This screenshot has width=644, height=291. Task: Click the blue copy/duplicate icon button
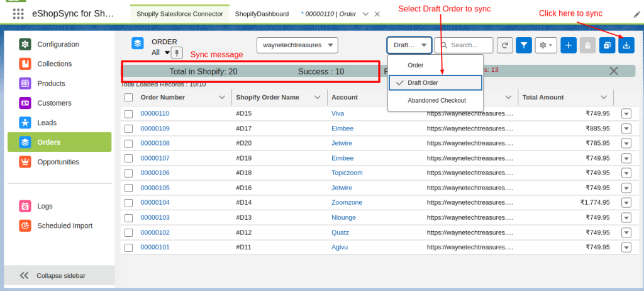pos(607,45)
